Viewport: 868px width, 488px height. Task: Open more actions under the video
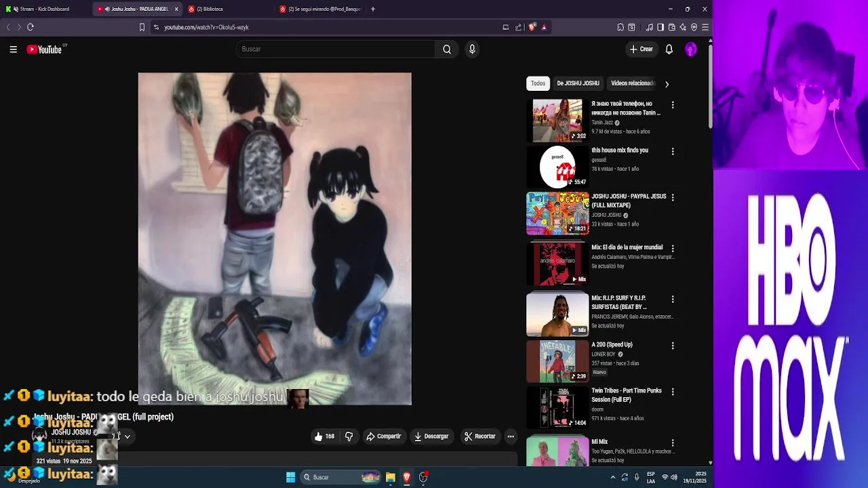[x=511, y=436]
